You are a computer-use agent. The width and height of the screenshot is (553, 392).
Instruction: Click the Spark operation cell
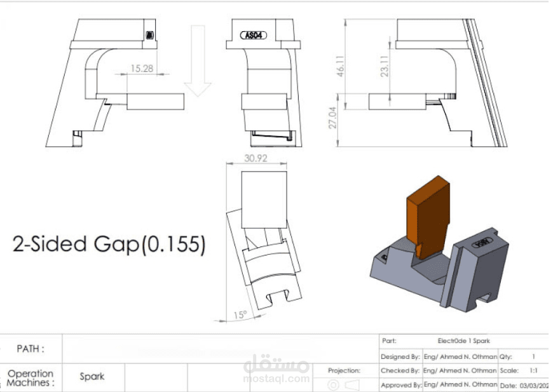point(92,377)
